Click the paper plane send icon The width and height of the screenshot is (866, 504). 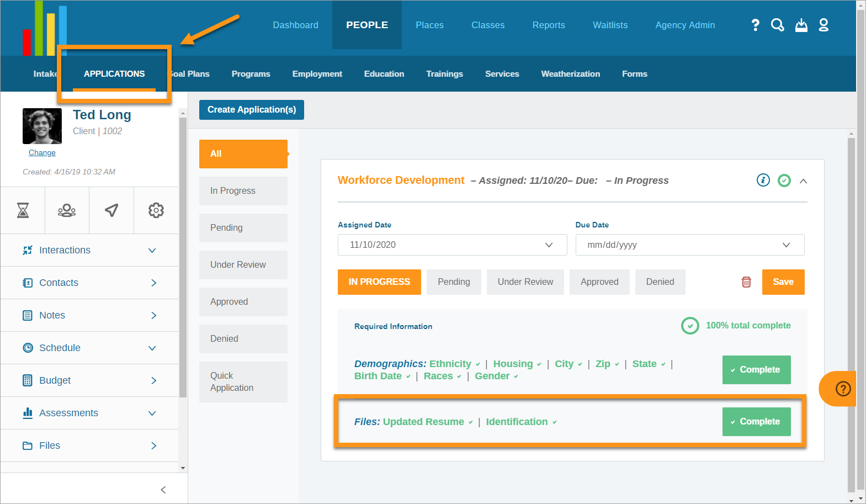[111, 210]
